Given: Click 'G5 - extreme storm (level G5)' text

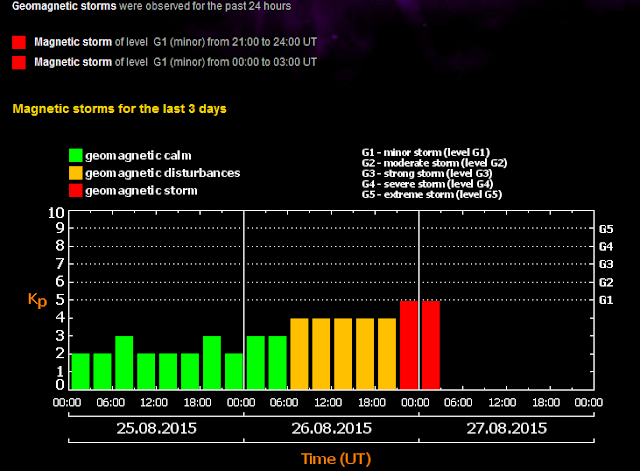Looking at the screenshot, I should tap(432, 195).
